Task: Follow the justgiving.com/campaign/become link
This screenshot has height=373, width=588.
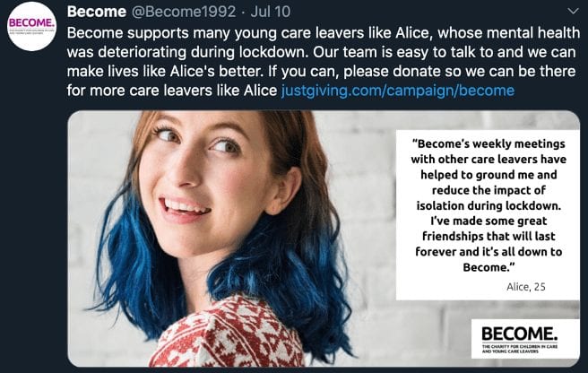Action: (x=397, y=91)
